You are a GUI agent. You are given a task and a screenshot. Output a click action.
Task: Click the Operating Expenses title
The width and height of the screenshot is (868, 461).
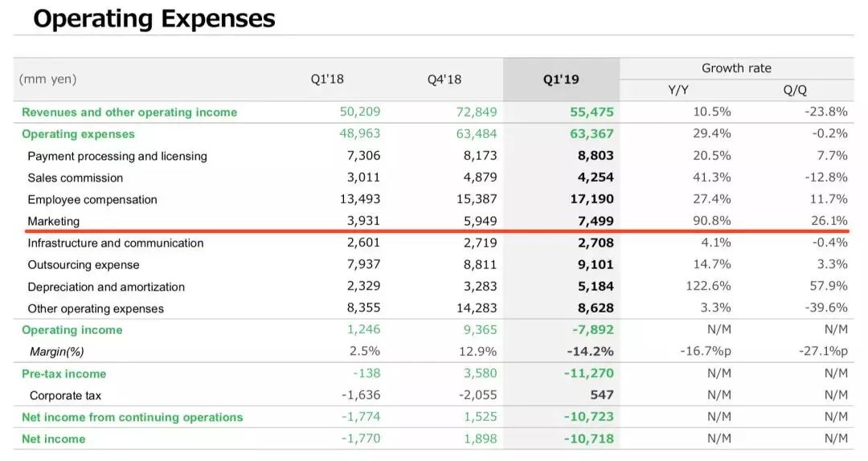[x=154, y=18]
